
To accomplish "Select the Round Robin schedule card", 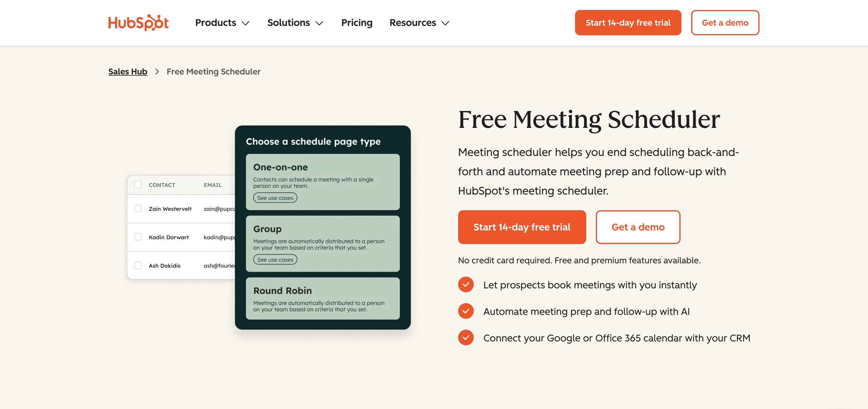I will click(x=322, y=298).
